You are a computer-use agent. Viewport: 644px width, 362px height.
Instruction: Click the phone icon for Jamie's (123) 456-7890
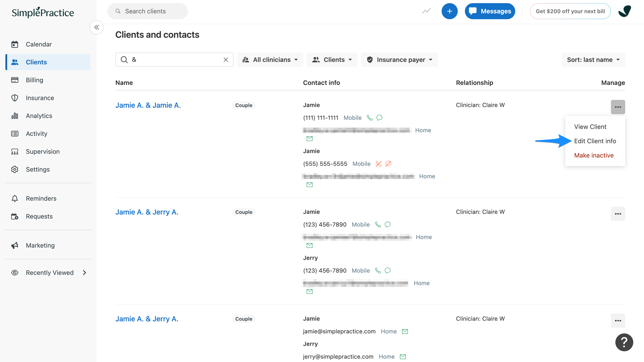(x=378, y=225)
